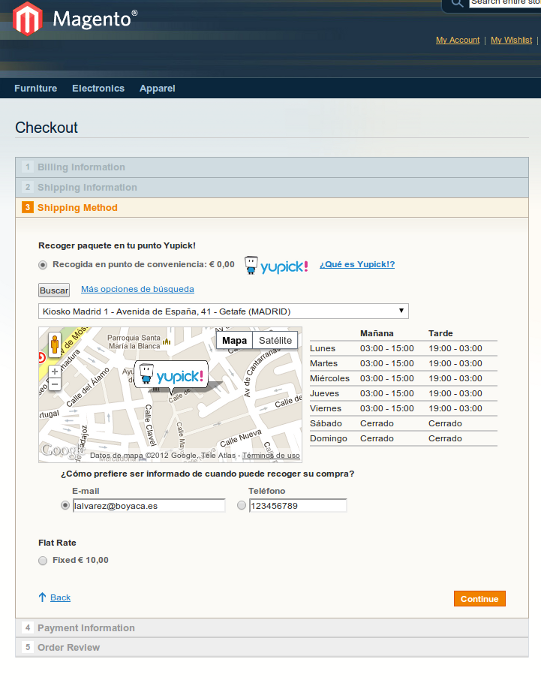Click the Street View pegman icon

tap(55, 345)
